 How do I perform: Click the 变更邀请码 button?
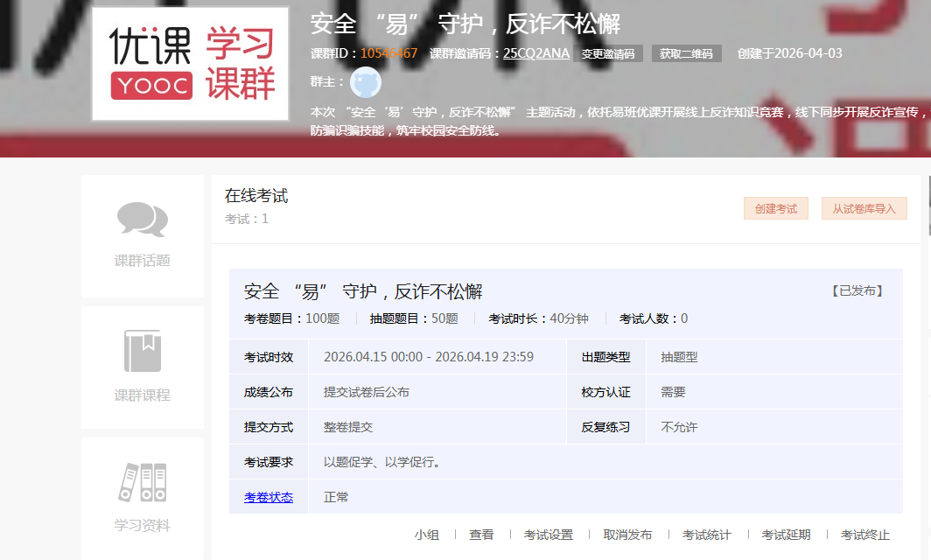coord(608,53)
